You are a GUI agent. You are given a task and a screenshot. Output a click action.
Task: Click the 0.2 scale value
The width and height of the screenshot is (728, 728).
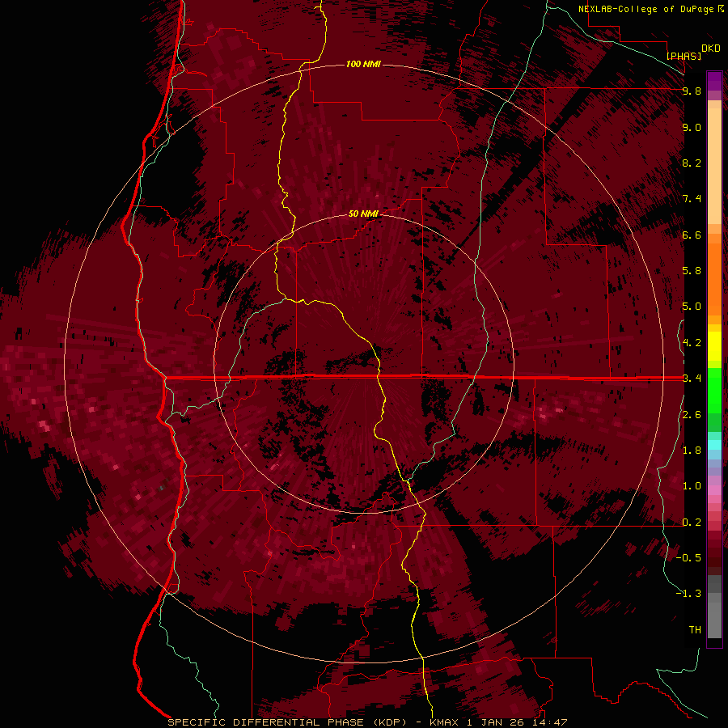[692, 523]
